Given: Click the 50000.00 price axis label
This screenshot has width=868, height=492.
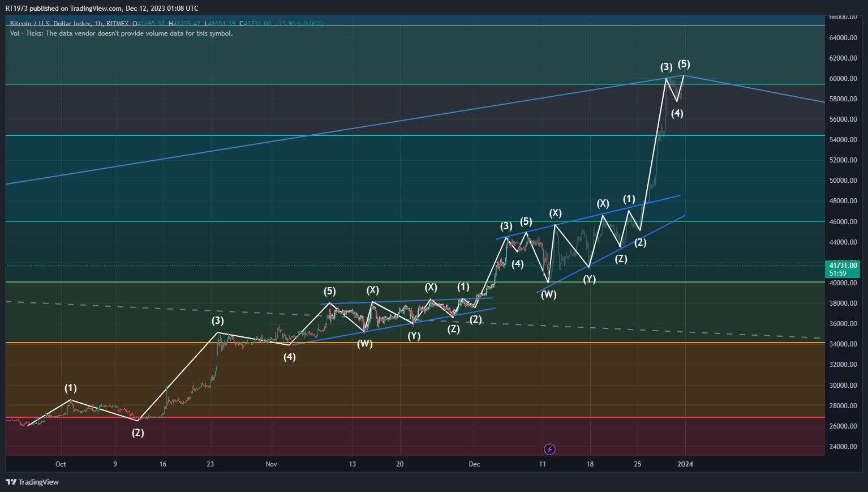Looking at the screenshot, I should [x=843, y=180].
